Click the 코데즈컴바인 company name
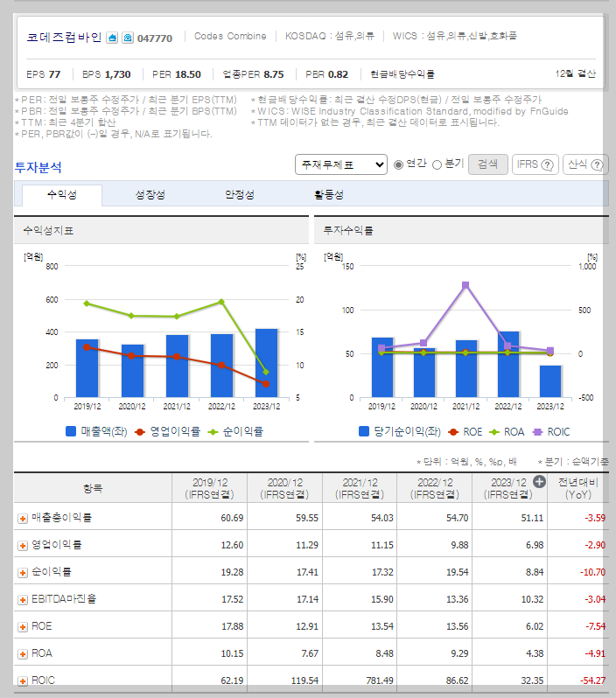Viewport: 616px width, 698px height. (x=65, y=38)
